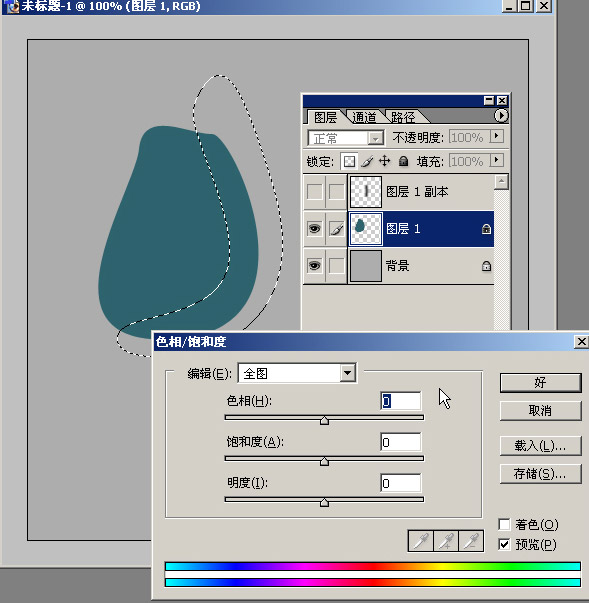
Task: Toggle lock transparent pixels icon
Action: 349,161
